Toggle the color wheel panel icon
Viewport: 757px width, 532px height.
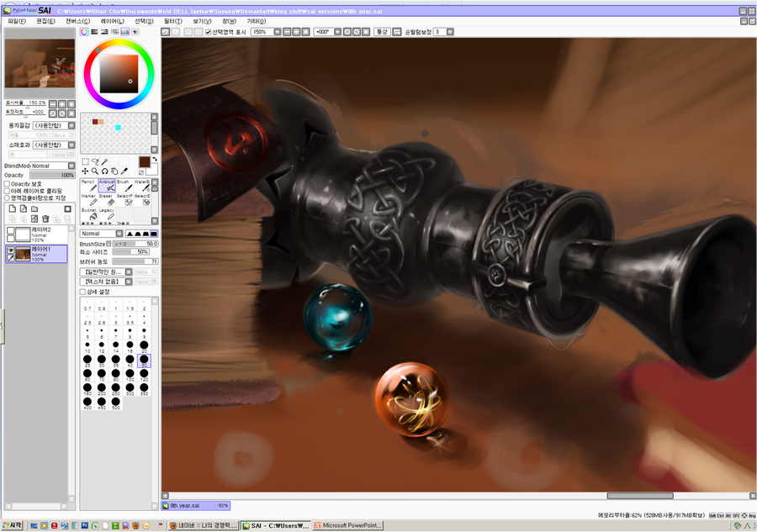pos(84,32)
